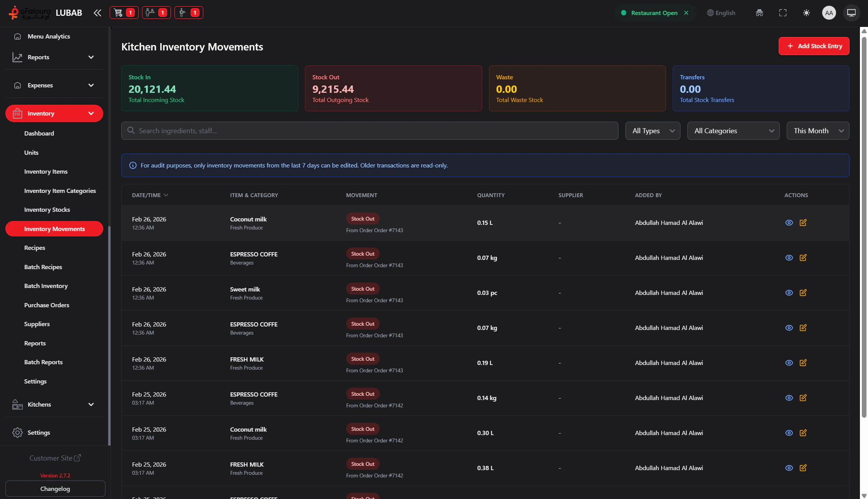Click the Inventory basket icon in sidebar
Viewport: 868px width, 499px height.
[x=17, y=113]
